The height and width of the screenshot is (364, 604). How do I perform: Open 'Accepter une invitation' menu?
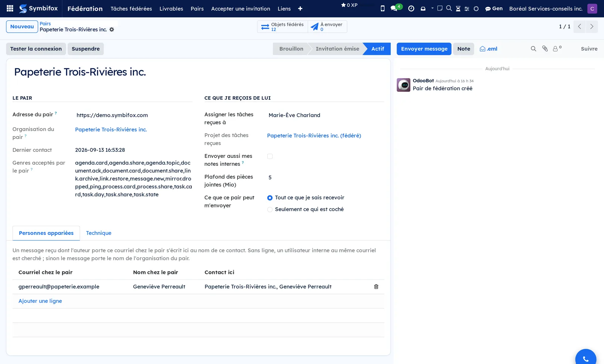[x=240, y=9]
